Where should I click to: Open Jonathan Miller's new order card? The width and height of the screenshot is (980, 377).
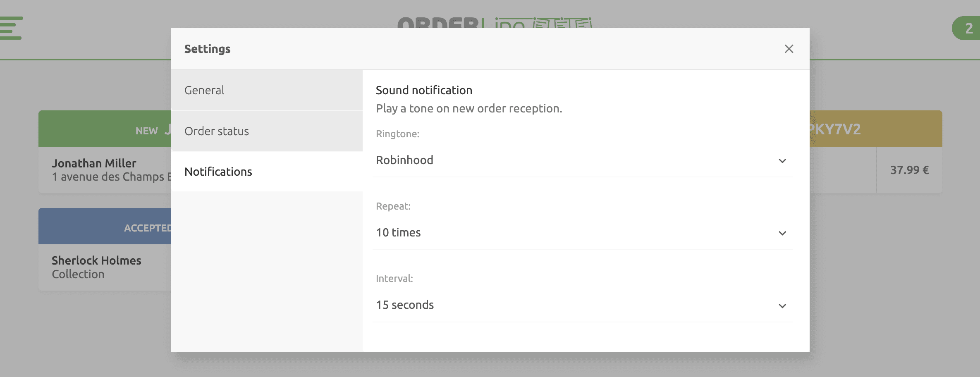click(103, 169)
